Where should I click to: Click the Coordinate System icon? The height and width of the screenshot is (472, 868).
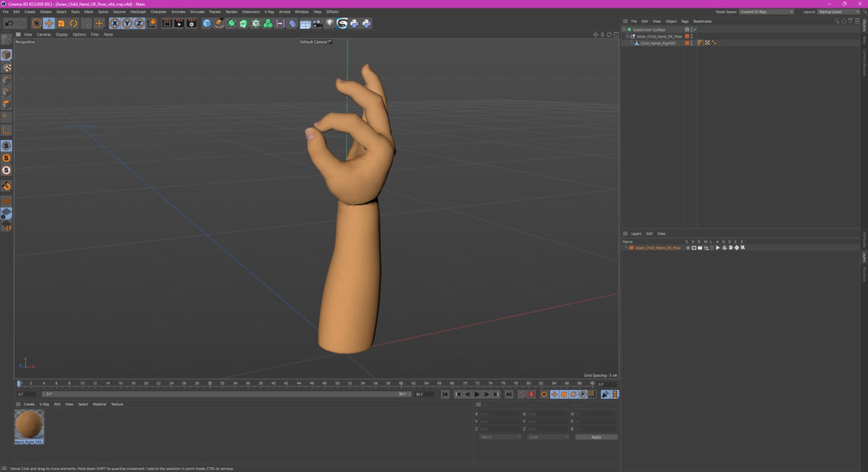point(152,24)
